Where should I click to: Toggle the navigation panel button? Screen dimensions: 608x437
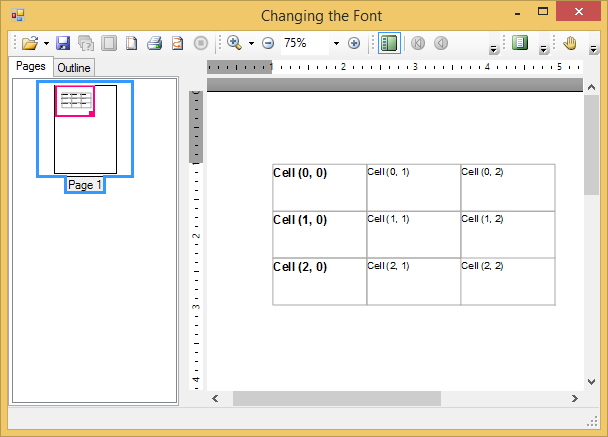click(389, 43)
